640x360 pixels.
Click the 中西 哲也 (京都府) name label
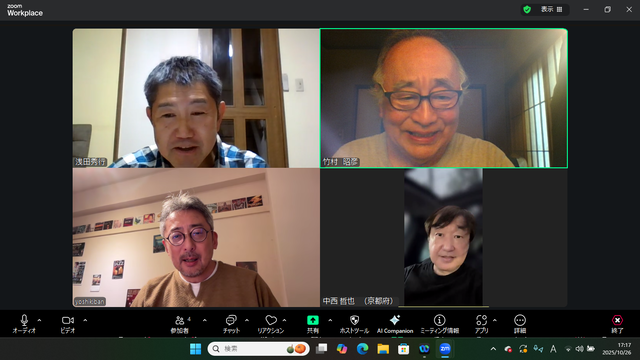358,301
